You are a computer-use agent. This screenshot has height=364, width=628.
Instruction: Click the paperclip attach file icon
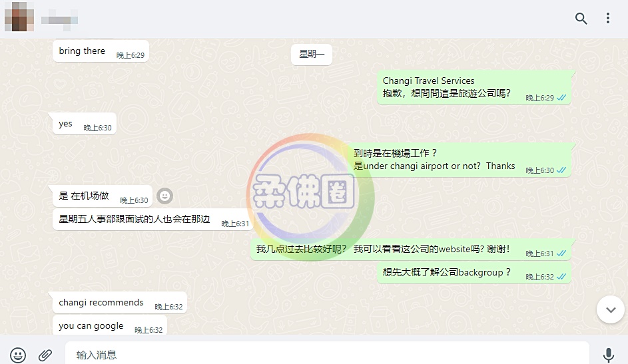(x=45, y=355)
